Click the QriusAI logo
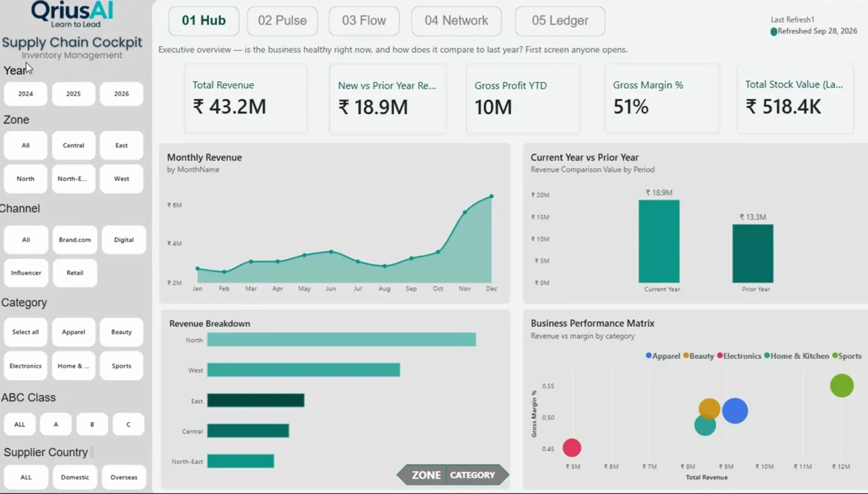The height and width of the screenshot is (494, 868). click(72, 14)
